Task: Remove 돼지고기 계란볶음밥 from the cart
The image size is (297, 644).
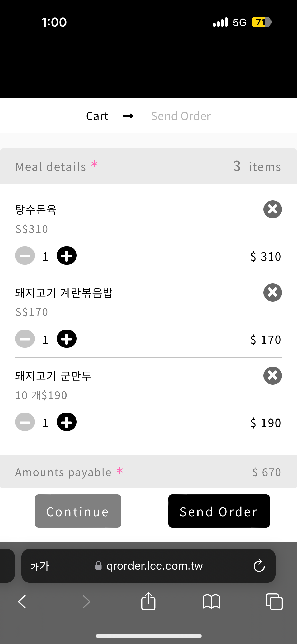Action: (273, 293)
